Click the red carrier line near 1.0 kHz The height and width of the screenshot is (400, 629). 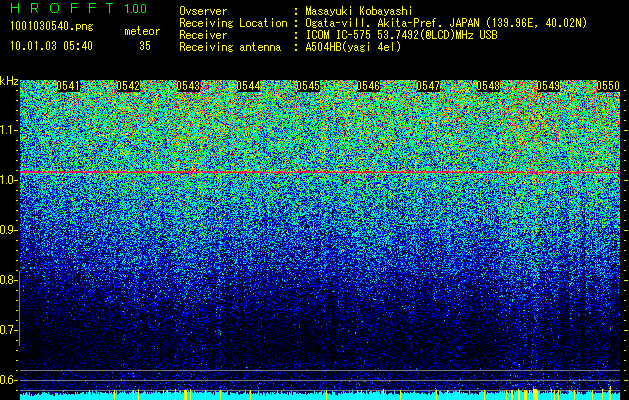320,172
